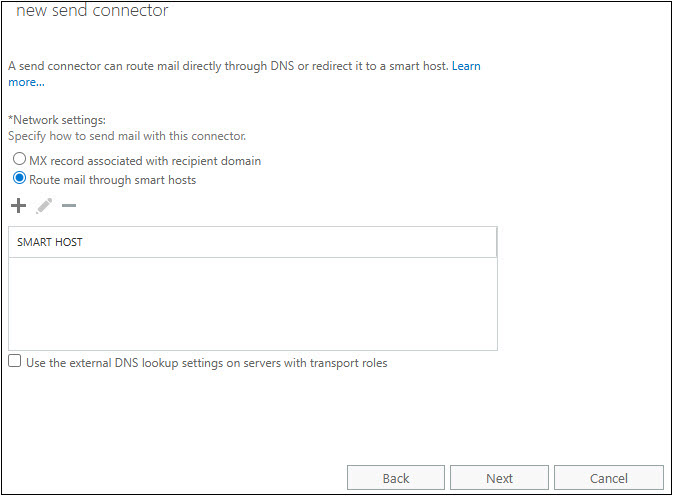Click the minus remove smart host icon

tap(69, 206)
